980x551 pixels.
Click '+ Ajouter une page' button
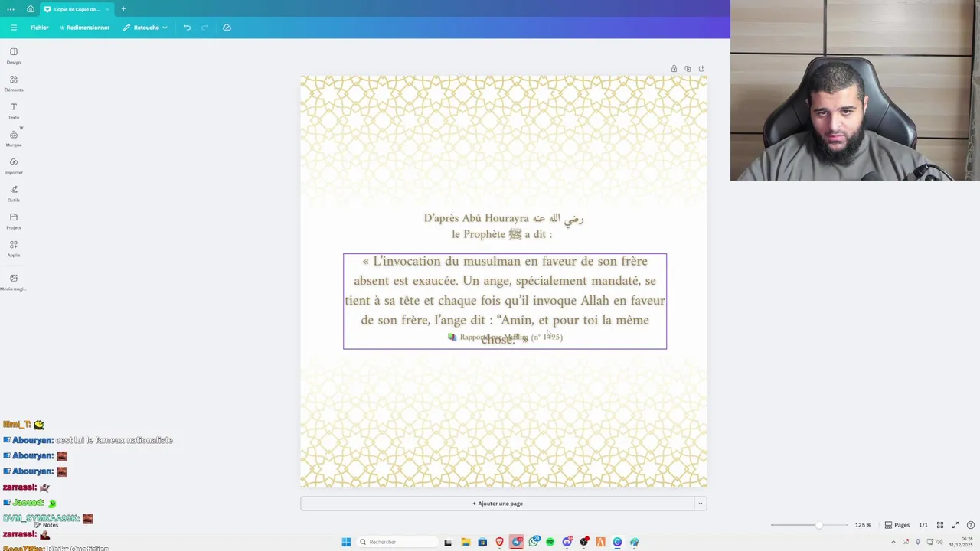tap(497, 504)
